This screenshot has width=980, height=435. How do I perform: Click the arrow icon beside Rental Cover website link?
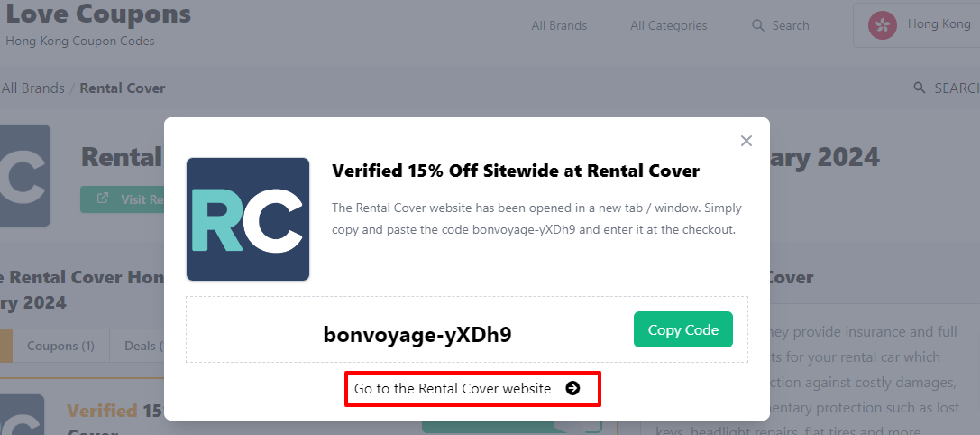[x=572, y=389]
